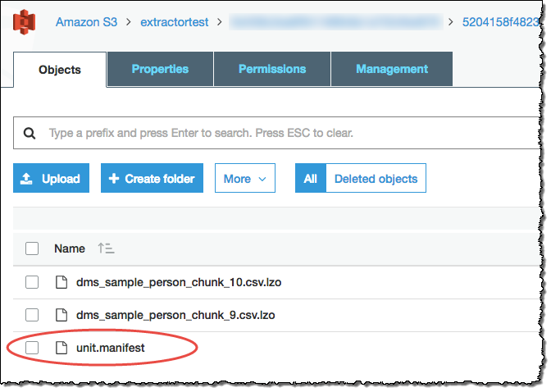Click file icon for dms_sample_person_chunk_9.csv.lzo
551x392 pixels.
60,314
